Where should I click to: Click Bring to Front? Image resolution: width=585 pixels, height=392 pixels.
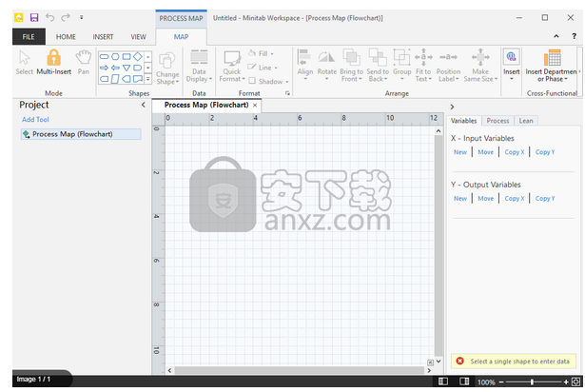(x=351, y=65)
